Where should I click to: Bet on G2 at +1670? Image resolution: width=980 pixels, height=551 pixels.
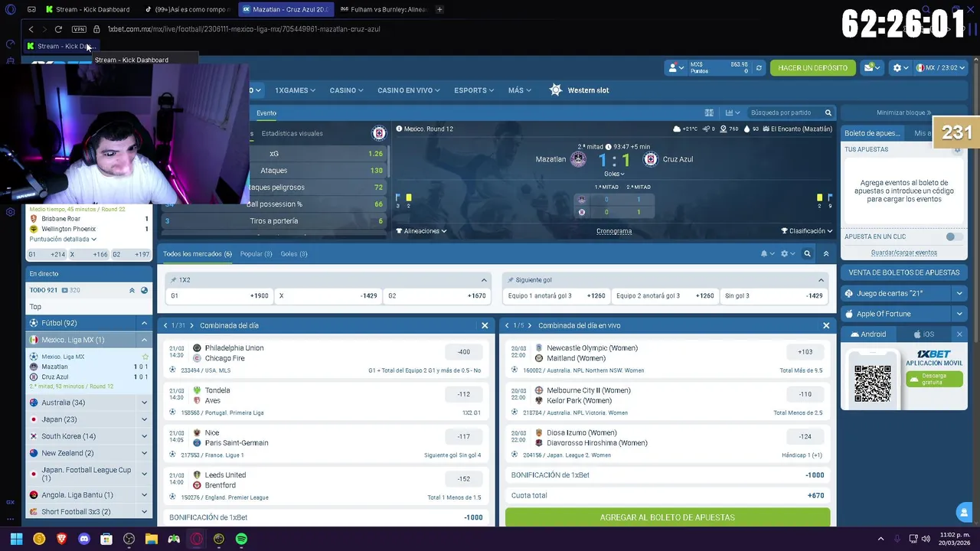click(436, 295)
